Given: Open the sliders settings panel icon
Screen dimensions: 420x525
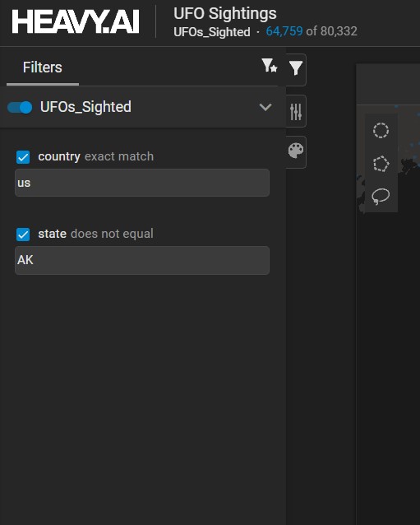Looking at the screenshot, I should 296,111.
